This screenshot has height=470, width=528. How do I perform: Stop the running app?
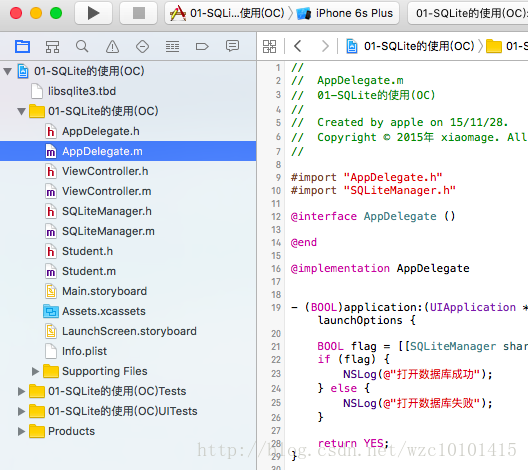(x=138, y=13)
